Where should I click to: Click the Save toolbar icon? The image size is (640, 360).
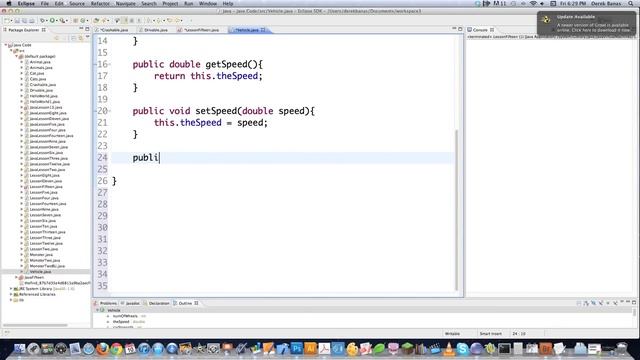(17, 20)
